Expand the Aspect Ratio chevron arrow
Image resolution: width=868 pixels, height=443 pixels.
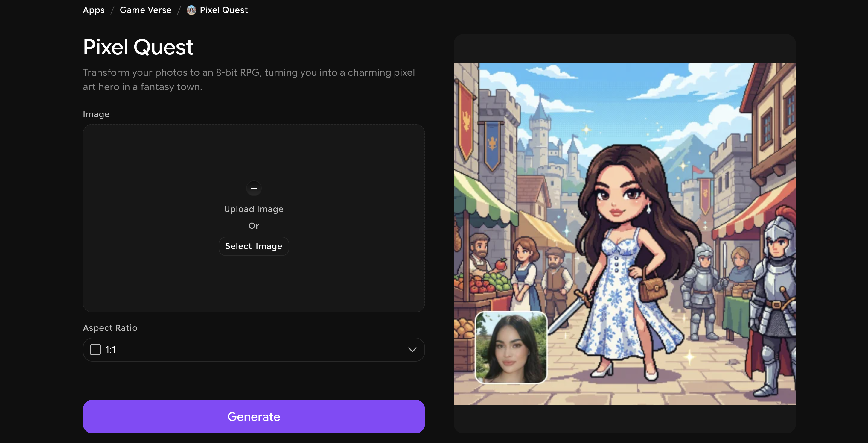[x=412, y=350]
